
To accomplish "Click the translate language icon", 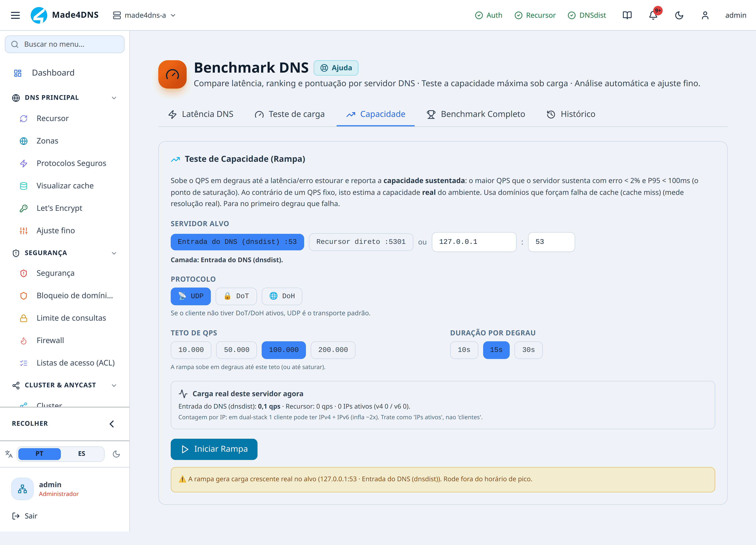I will tap(9, 454).
